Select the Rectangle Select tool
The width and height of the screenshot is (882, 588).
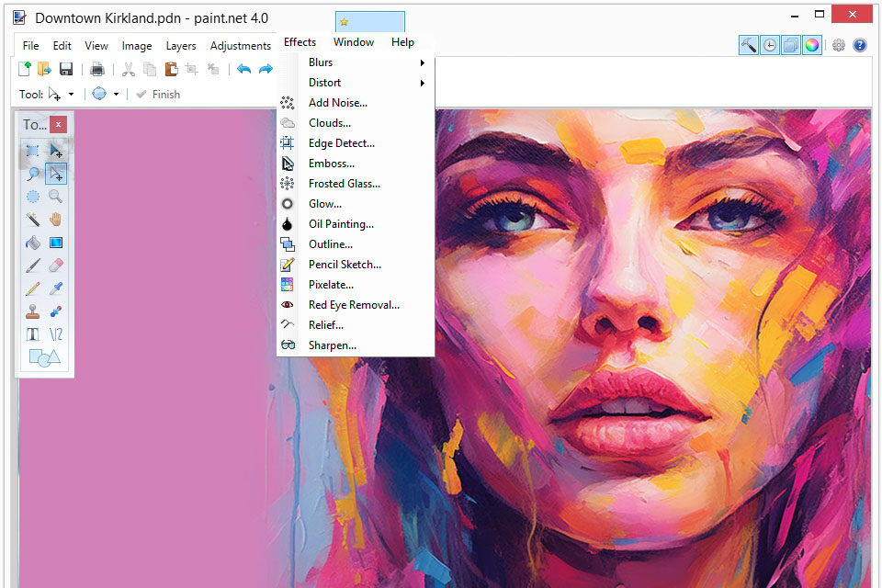click(33, 151)
